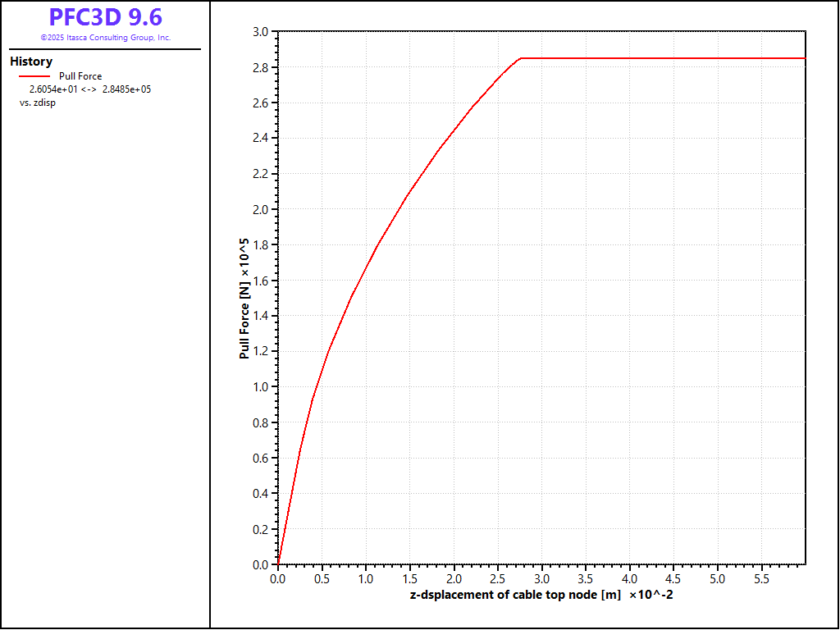Click the y-axis title Pull Force [N]
This screenshot has width=840, height=630.
coord(244,299)
